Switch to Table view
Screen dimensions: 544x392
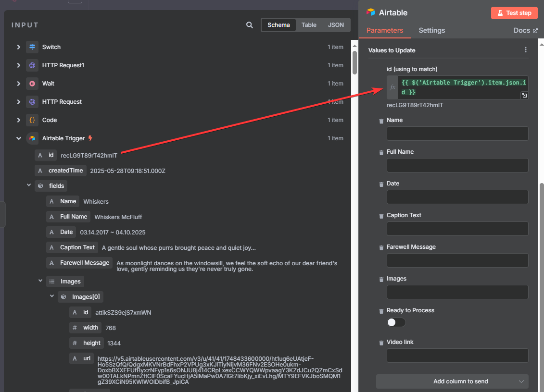309,25
